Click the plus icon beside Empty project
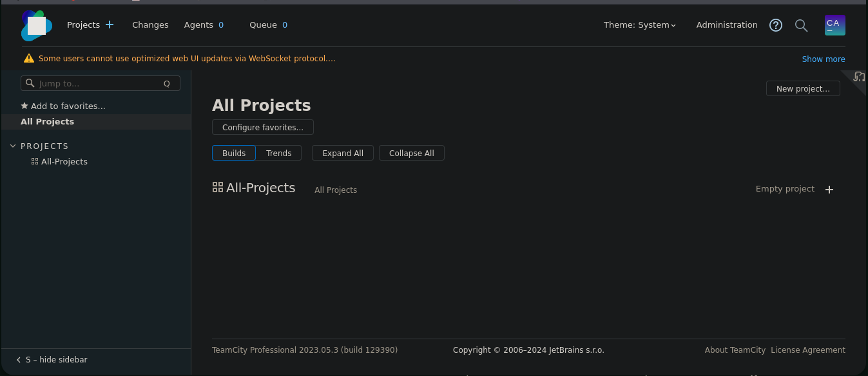 pos(829,190)
